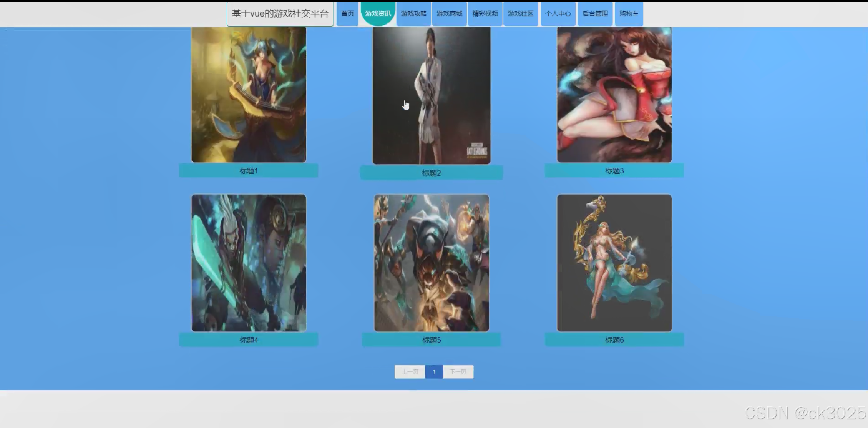This screenshot has height=428, width=868.
Task: Open the red-dress fox girl thumbnail
Action: 614,94
